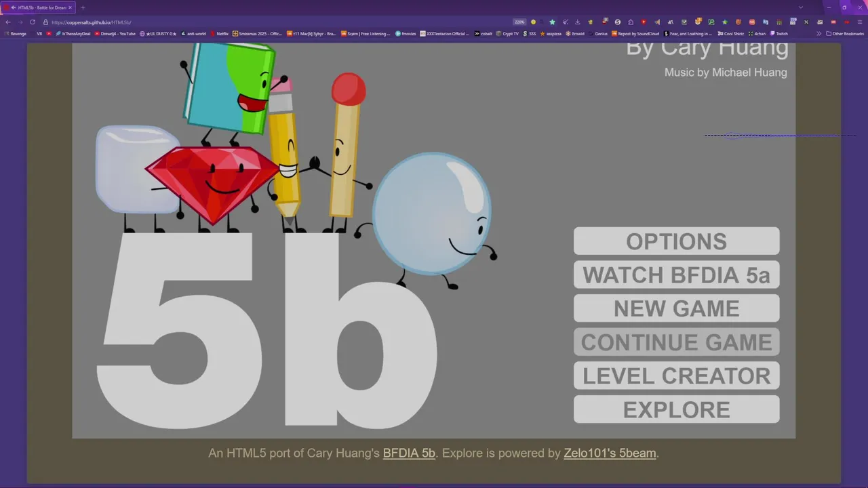
Task: Go back using the browser back arrow
Action: (8, 22)
